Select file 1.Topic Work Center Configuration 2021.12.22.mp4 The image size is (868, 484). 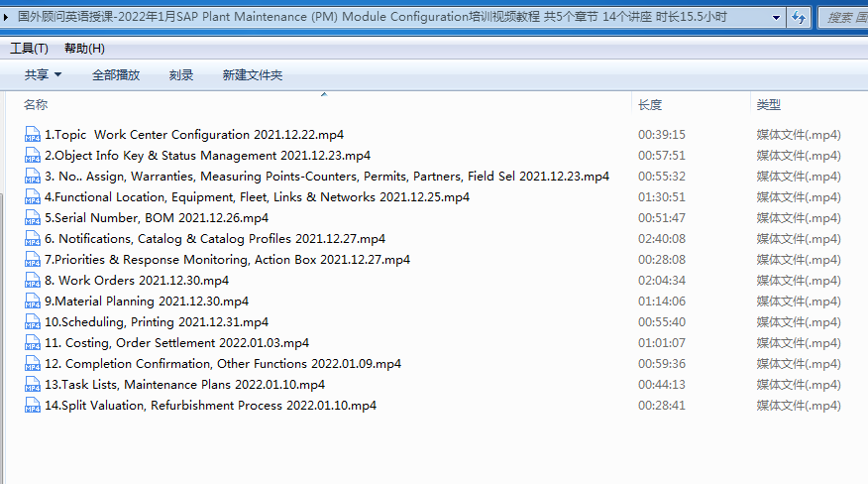coord(194,135)
